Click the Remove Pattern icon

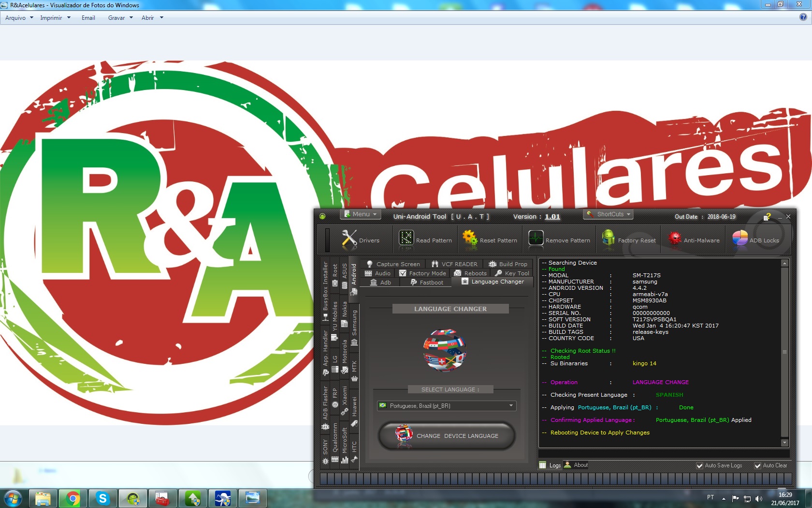[536, 239]
